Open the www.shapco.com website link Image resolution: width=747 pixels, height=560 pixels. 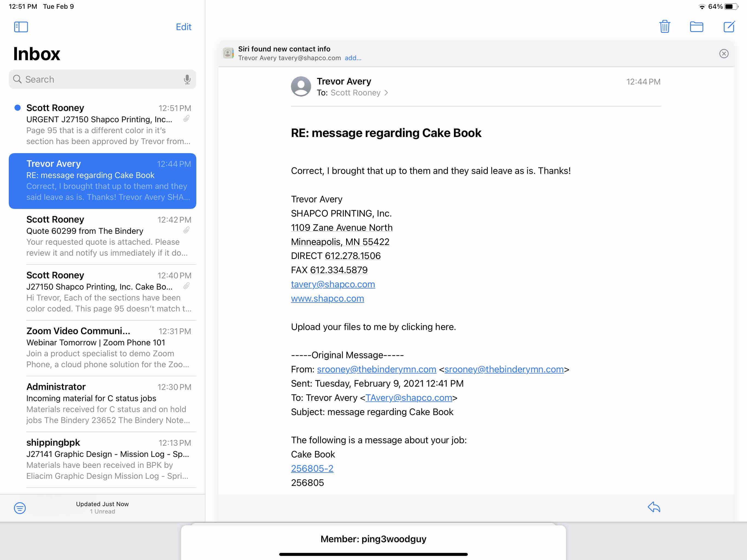pos(327,299)
